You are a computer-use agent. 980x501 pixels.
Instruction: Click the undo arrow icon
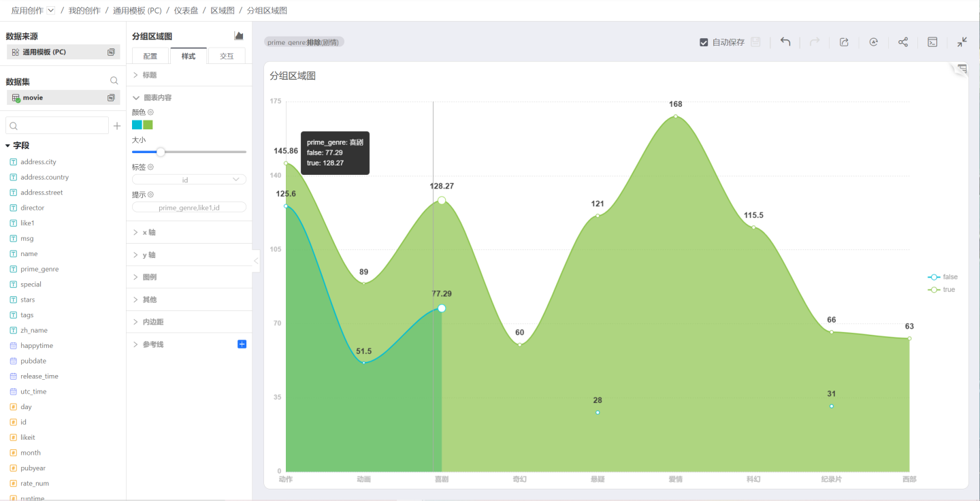pyautogui.click(x=785, y=42)
